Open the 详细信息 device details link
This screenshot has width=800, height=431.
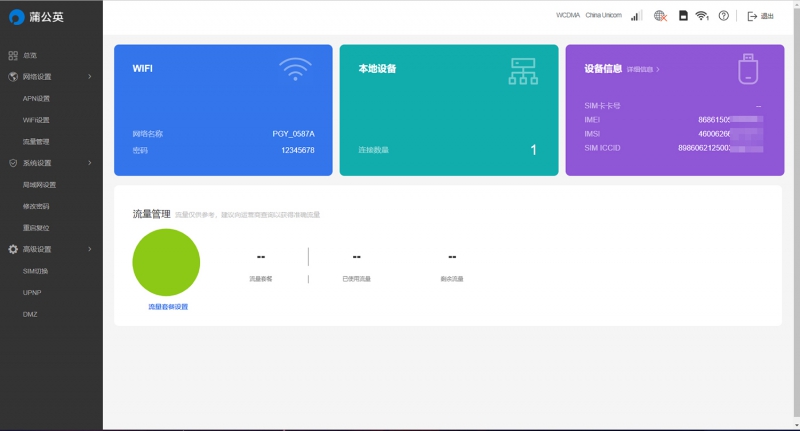(x=643, y=70)
